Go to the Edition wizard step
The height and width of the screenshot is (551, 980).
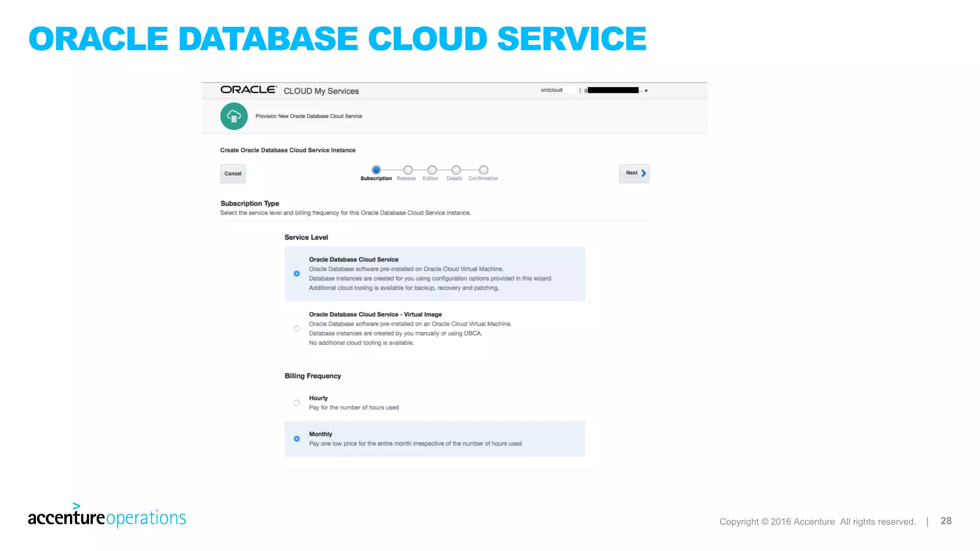[432, 170]
